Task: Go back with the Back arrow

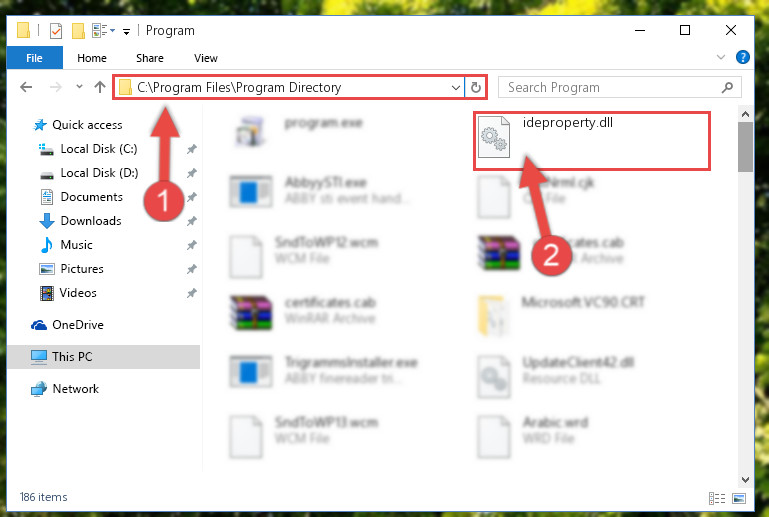Action: (x=26, y=87)
